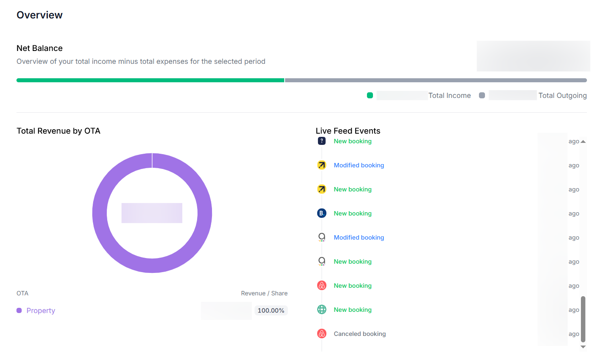601x364 pixels.
Task: Click the Booking.com icon in the feed
Action: pos(322,213)
